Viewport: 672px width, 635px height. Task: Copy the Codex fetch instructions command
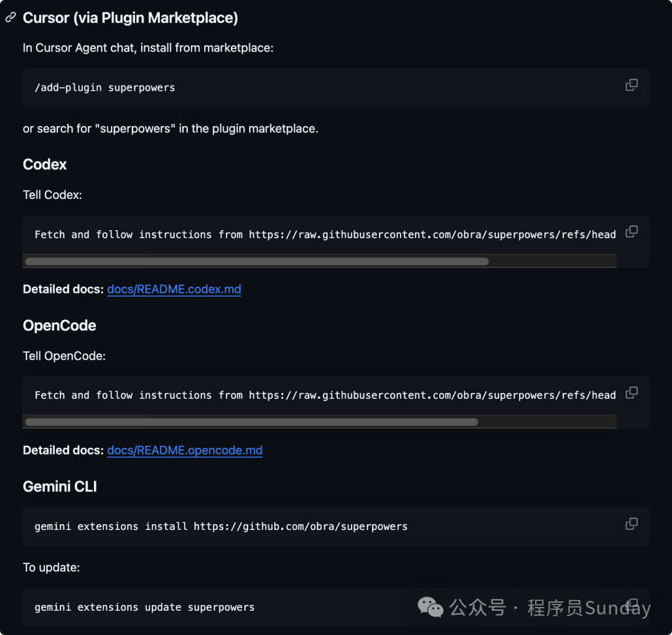pyautogui.click(x=631, y=231)
